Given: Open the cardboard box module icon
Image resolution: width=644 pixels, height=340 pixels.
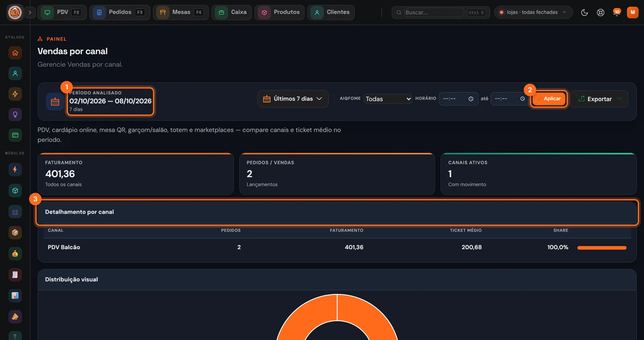Looking at the screenshot, I should 15,232.
